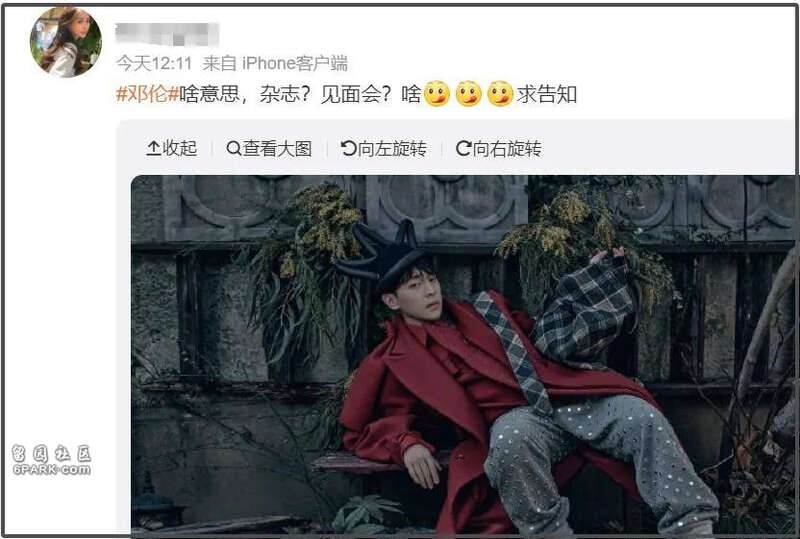Click the middle licking-lips emoji

coord(468,94)
